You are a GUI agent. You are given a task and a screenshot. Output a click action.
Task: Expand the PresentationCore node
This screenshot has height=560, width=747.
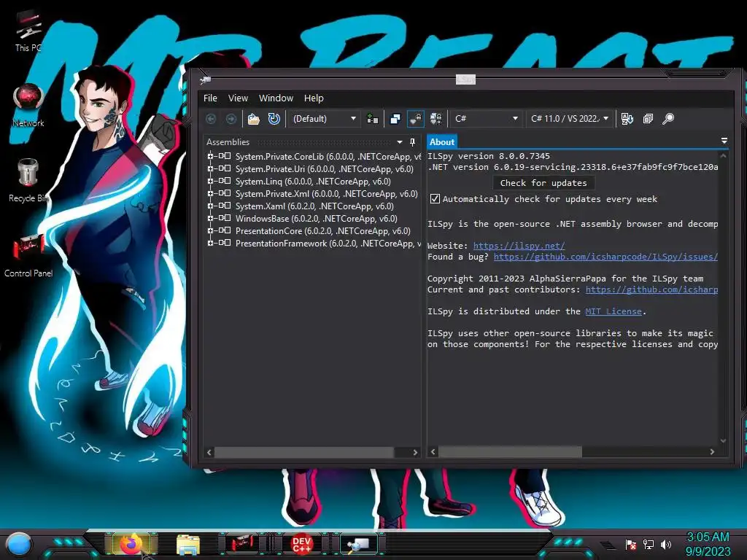pyautogui.click(x=210, y=230)
